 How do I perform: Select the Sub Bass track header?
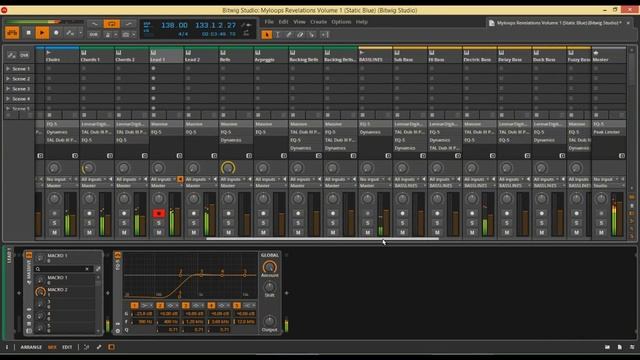point(410,56)
